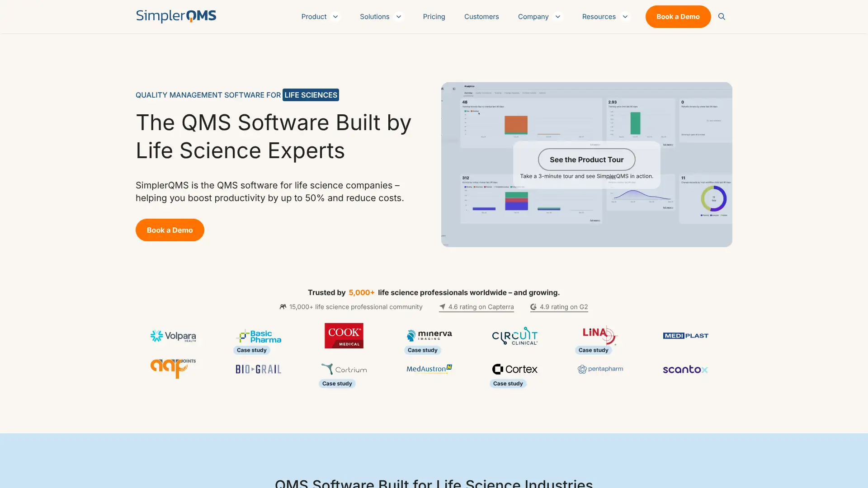
Task: Open the Solutions nav item
Action: pyautogui.click(x=374, y=17)
